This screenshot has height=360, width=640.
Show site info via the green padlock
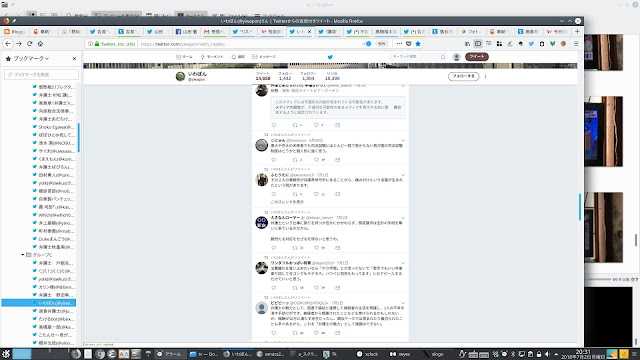pos(97,44)
